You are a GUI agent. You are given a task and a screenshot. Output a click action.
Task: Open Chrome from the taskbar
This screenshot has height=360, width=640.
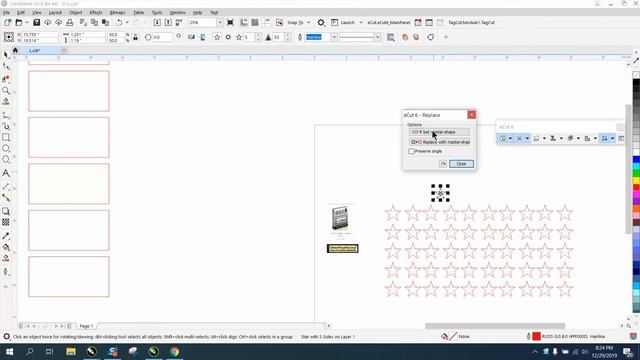175,351
